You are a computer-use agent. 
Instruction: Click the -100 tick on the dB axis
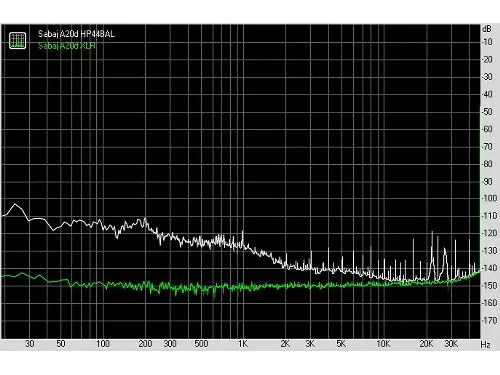(x=489, y=198)
